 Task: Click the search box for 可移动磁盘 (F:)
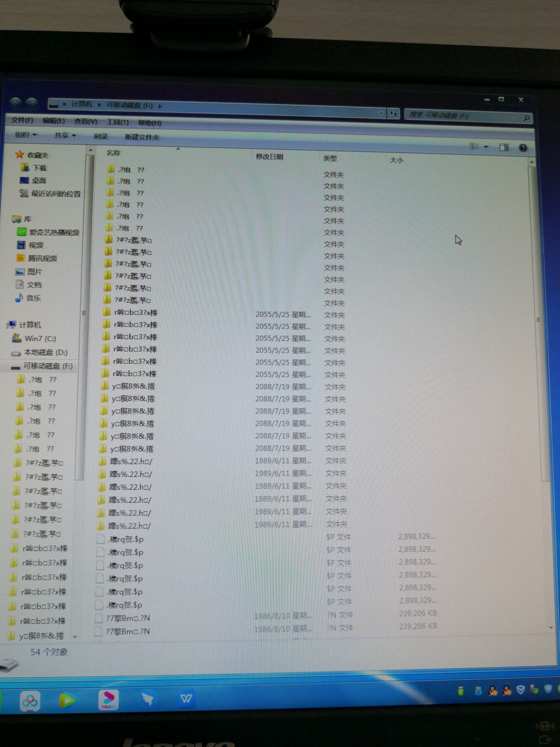[463, 116]
